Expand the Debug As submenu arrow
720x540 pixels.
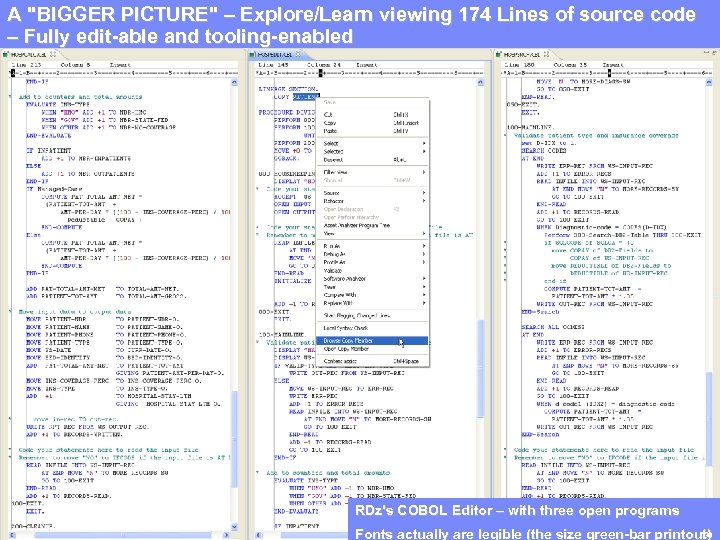click(424, 254)
